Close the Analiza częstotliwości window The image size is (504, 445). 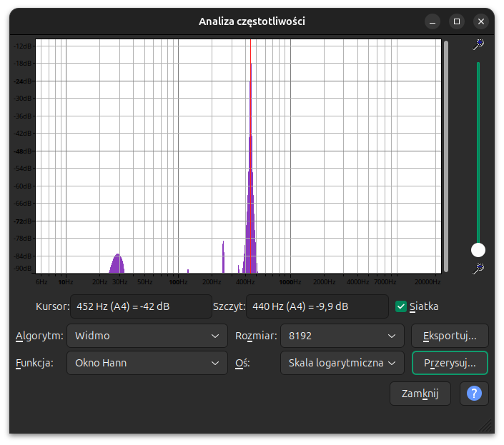click(481, 21)
